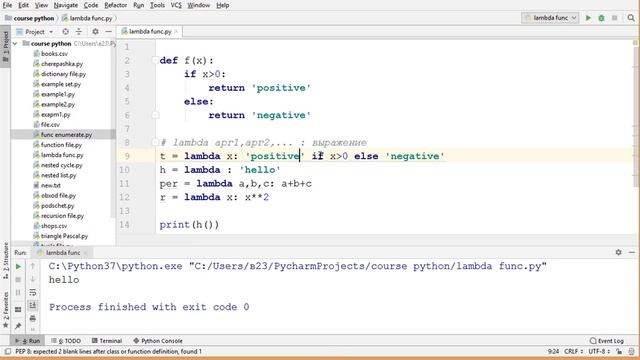Minimize the Run tool window

[x=631, y=252]
